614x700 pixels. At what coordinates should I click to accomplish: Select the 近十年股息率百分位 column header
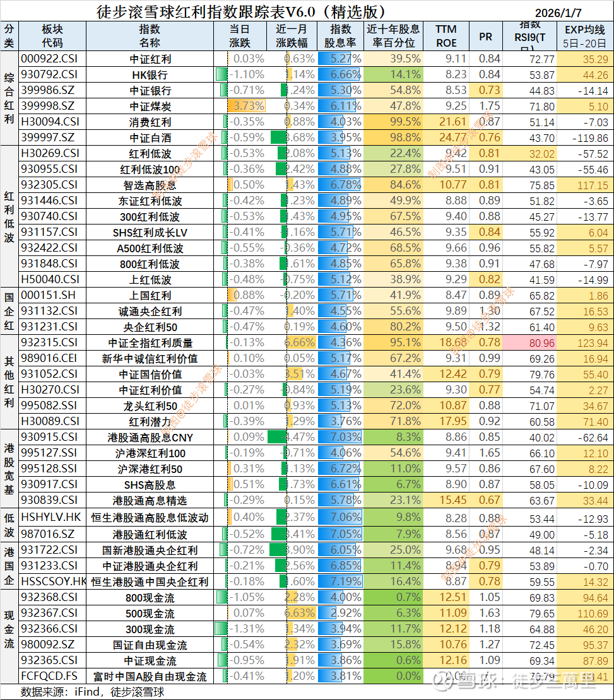393,36
